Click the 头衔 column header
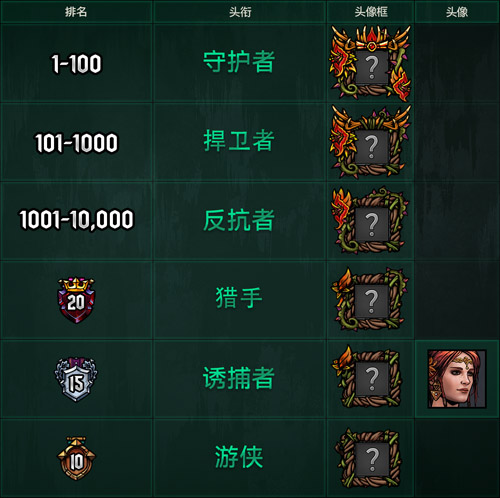Viewport: 500px width, 498px height. [240, 12]
